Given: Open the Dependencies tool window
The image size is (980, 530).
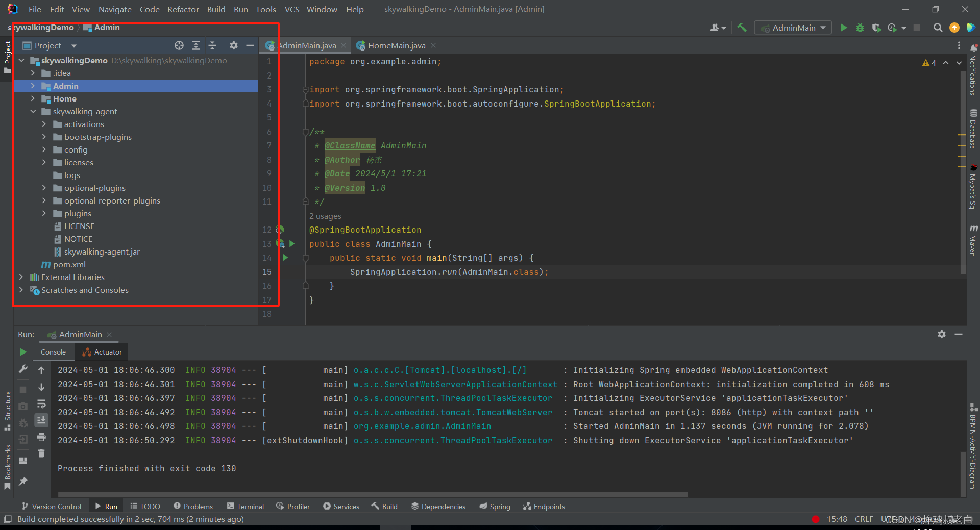Looking at the screenshot, I should pos(438,506).
